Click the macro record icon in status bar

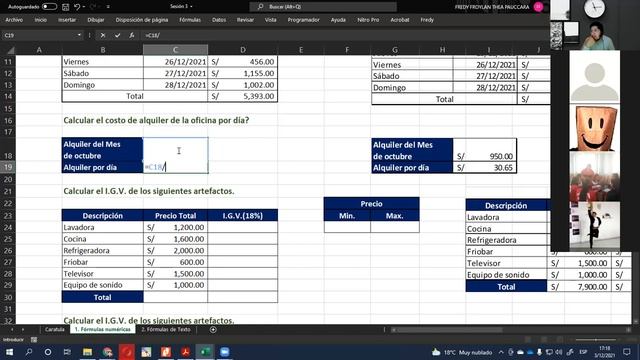point(34,340)
